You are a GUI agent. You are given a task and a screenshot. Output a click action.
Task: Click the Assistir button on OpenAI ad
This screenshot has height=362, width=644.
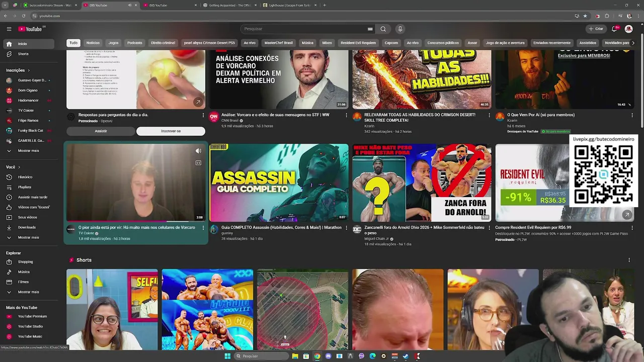click(101, 131)
